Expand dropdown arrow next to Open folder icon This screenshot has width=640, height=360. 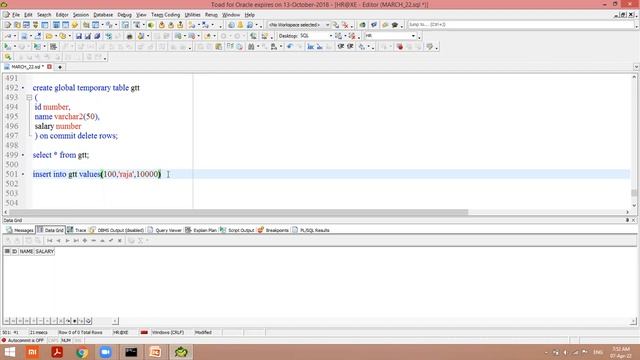[x=56, y=36]
